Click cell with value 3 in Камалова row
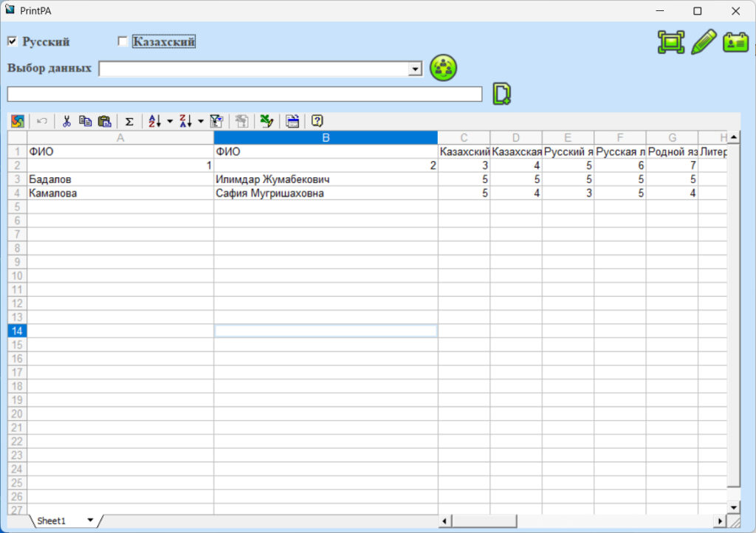756x533 pixels. pyautogui.click(x=568, y=193)
